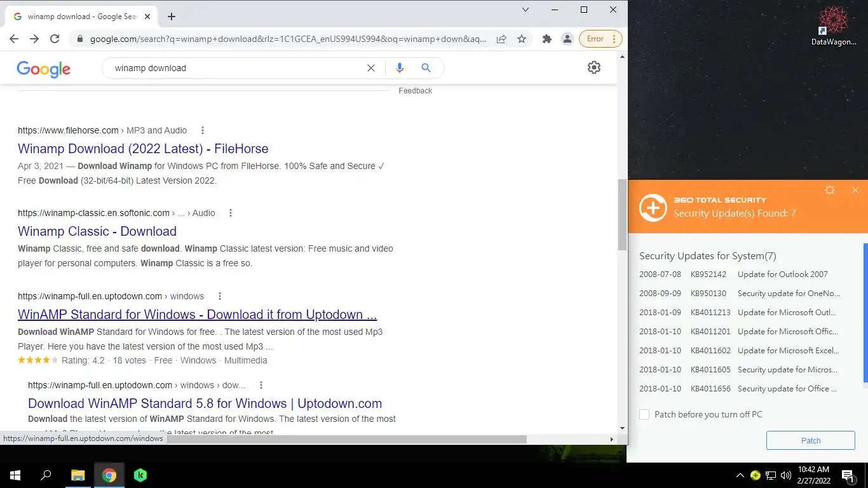The image size is (868, 488).
Task: Show hidden system tray icons
Action: tap(740, 475)
